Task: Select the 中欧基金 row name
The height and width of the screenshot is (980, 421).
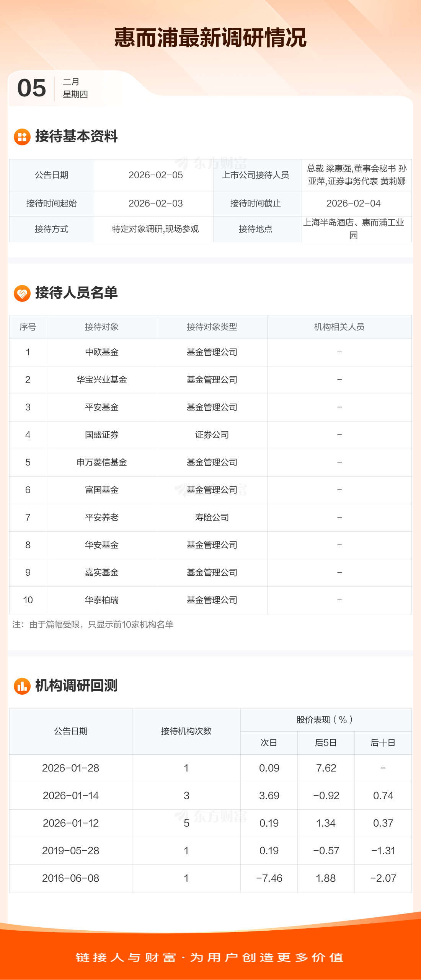Action: pos(102,352)
